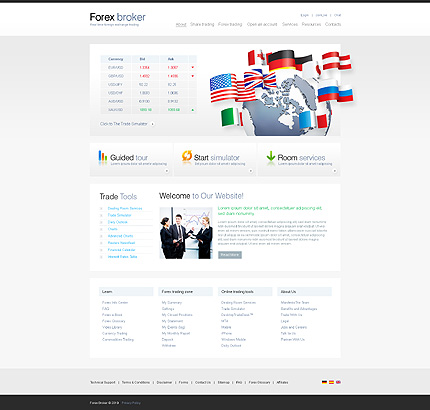The image size is (430, 410).
Task: Open the Contacts menu item
Action: [333, 24]
